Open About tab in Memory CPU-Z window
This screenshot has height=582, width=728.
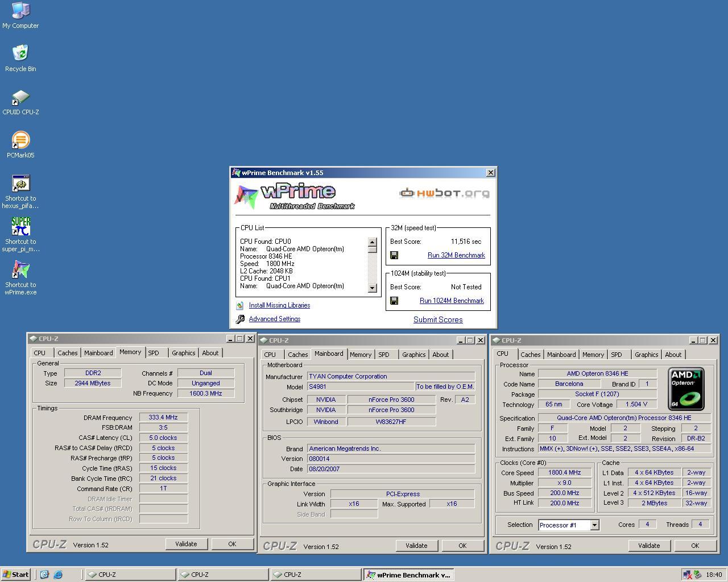(x=210, y=353)
